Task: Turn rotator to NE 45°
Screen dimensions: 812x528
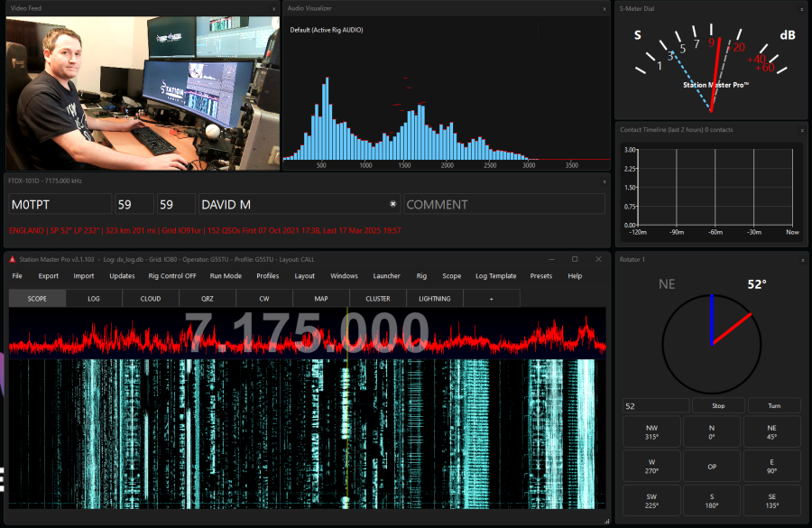Action: pyautogui.click(x=771, y=432)
